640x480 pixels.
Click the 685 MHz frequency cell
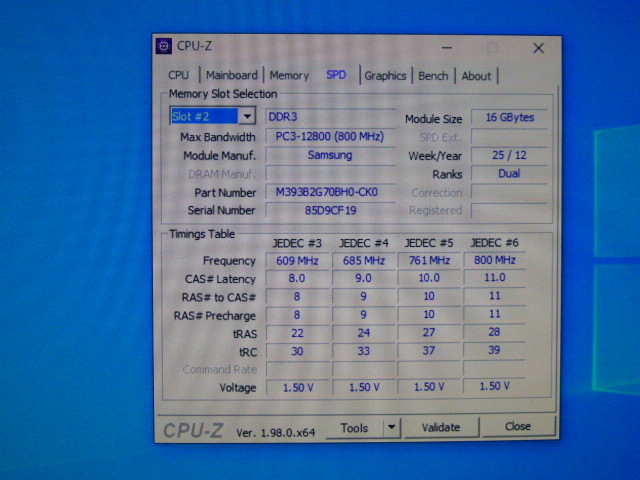pos(364,260)
